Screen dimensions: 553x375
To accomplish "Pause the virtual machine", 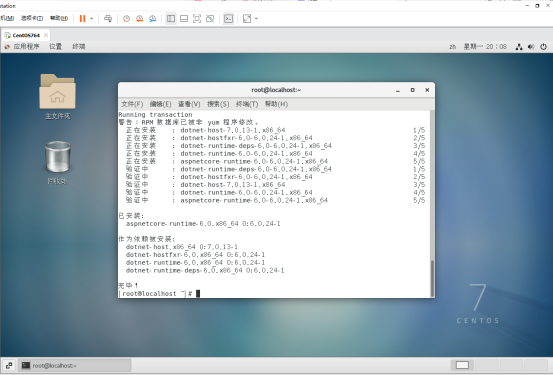I will (82, 19).
